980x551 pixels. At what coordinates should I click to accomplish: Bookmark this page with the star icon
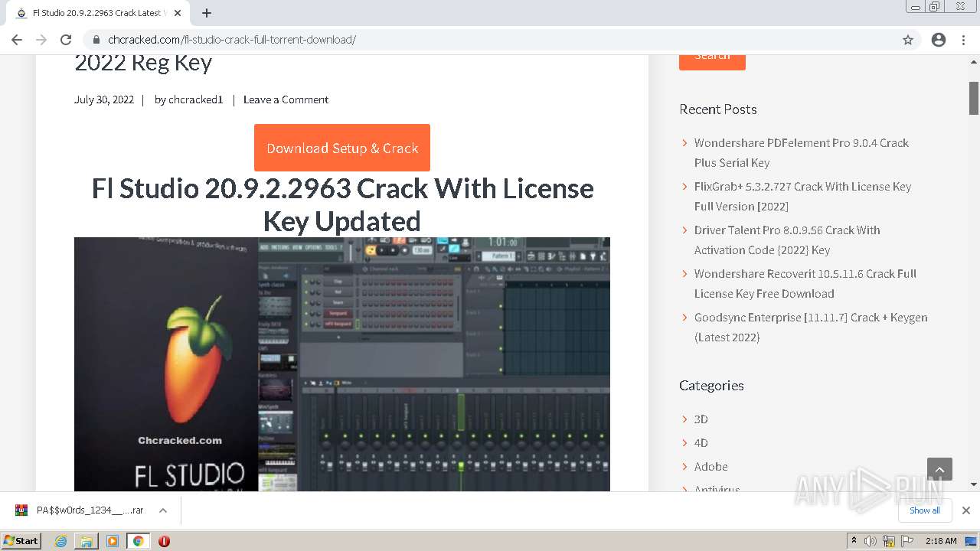[x=908, y=40]
